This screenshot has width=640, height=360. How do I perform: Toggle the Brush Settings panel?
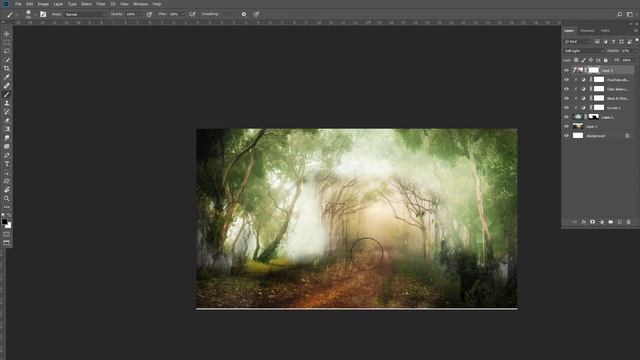coord(43,14)
